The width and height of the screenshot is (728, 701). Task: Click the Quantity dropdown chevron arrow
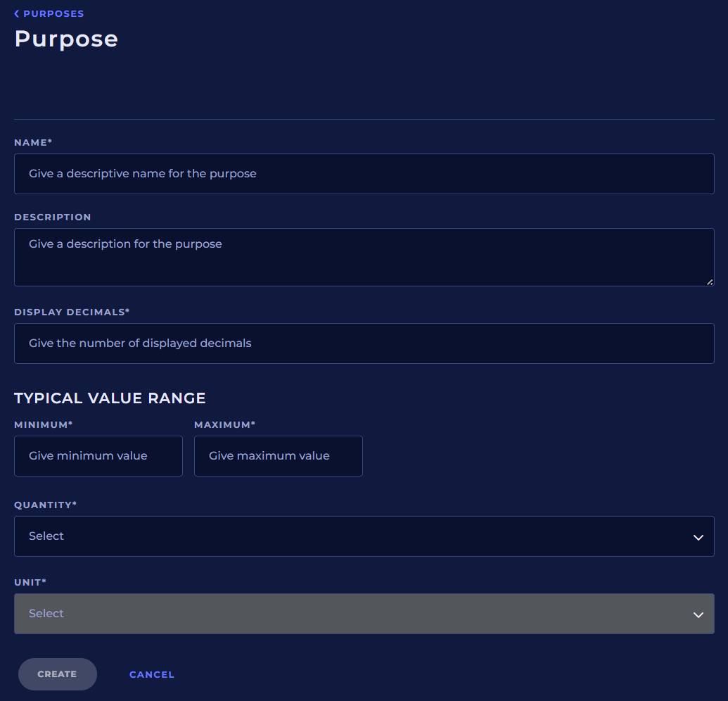pyautogui.click(x=698, y=537)
